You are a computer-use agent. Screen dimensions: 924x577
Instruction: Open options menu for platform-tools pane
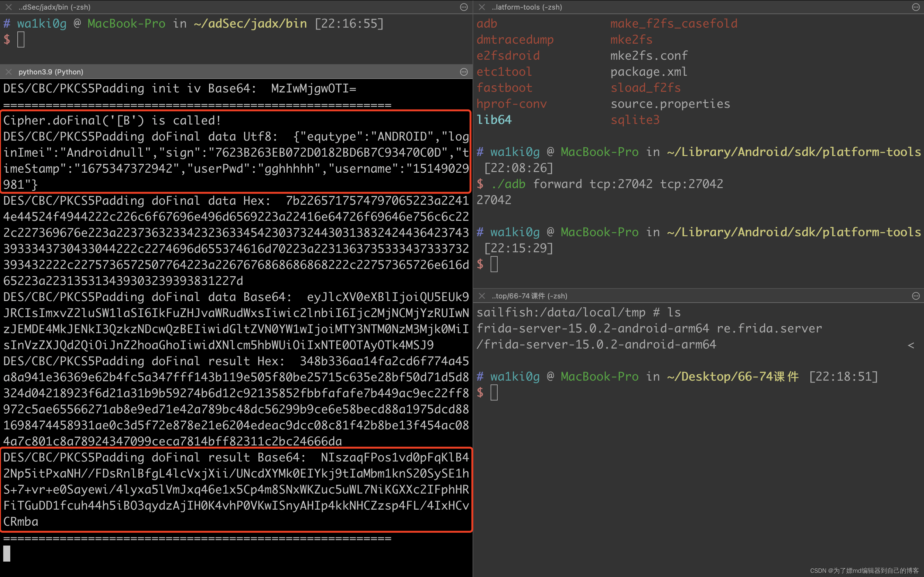tap(916, 7)
